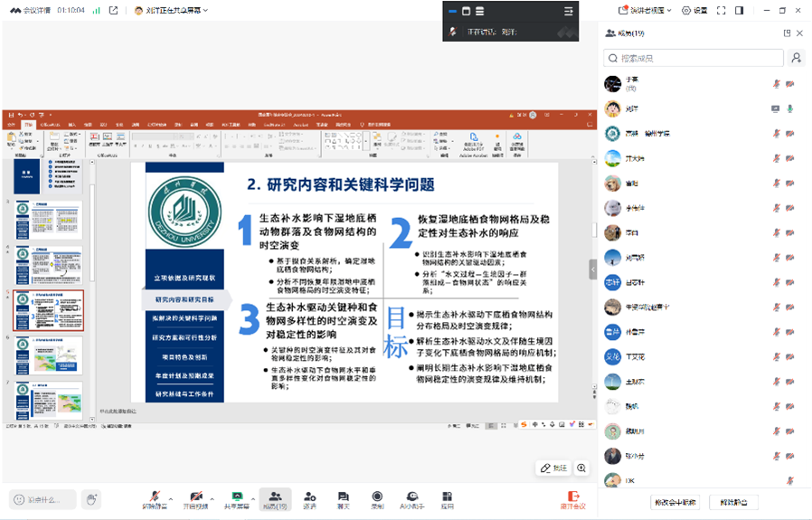
Task: Expand the arrow next to 共享屏幕
Action: click(254, 497)
